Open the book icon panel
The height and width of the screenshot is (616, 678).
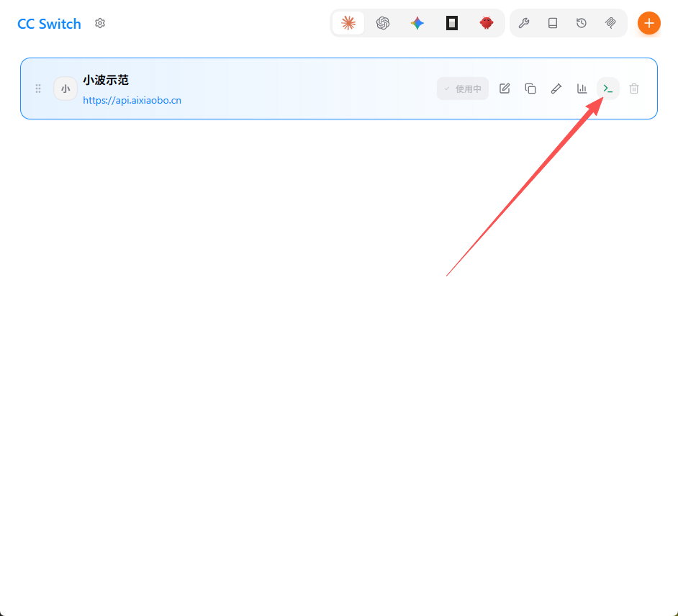553,23
